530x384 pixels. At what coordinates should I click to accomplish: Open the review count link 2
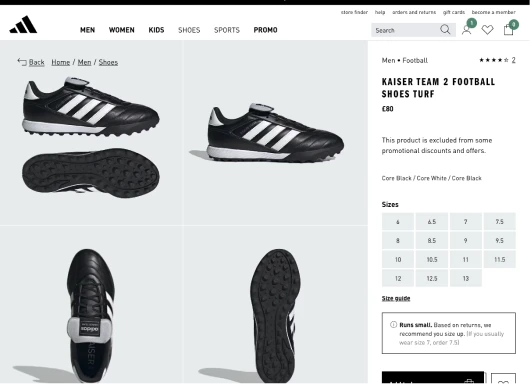(513, 60)
